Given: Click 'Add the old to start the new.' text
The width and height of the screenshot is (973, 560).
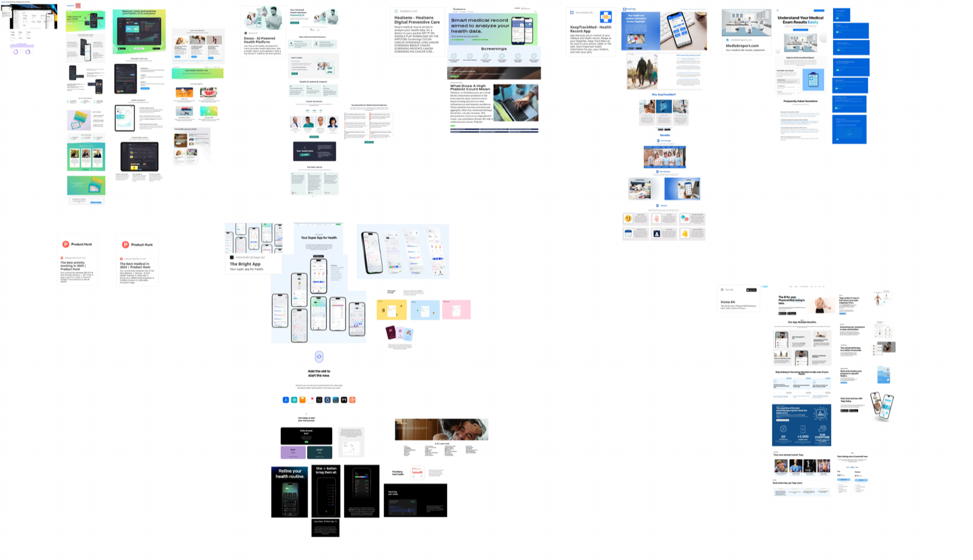Looking at the screenshot, I should (x=319, y=373).
